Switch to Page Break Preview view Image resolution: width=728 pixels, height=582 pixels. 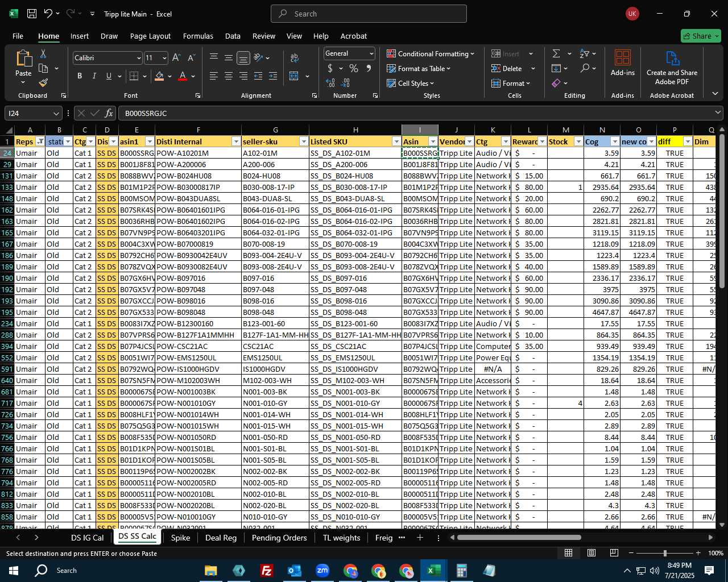[614, 553]
